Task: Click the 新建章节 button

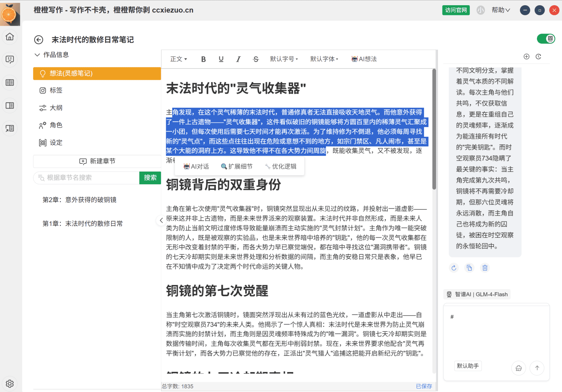Action: [97, 161]
